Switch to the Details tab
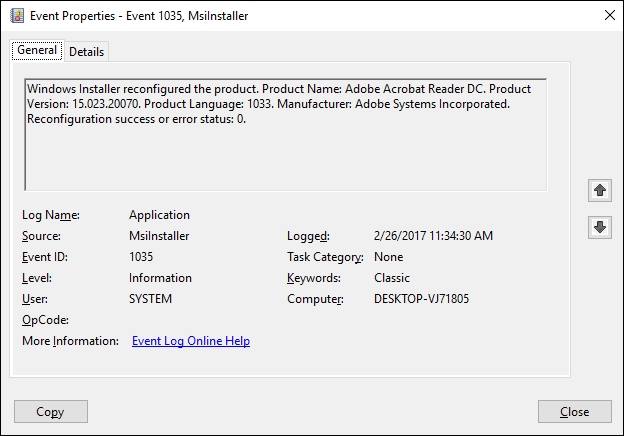Image resolution: width=624 pixels, height=436 pixels. (86, 52)
